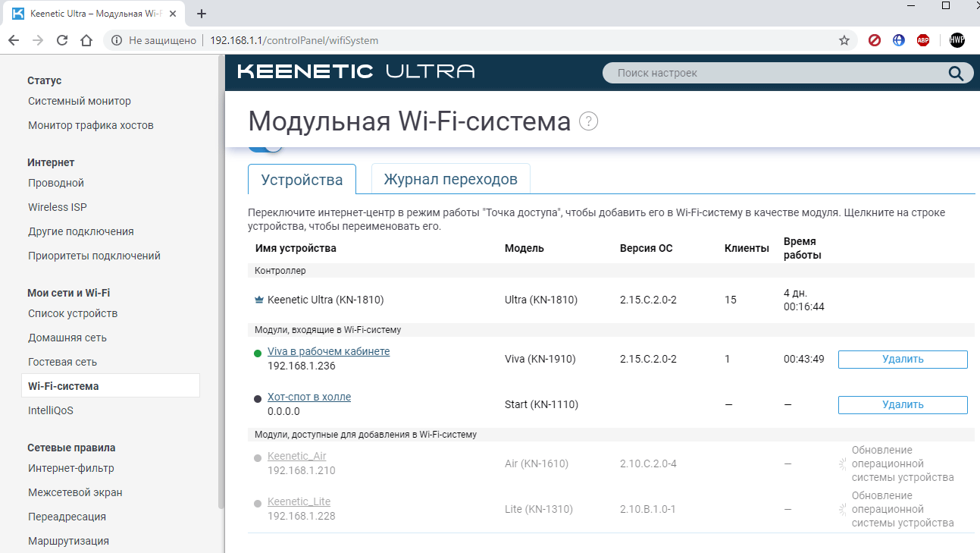Open the Keenetic_Air device link
Viewport: 980px width, 553px height.
pyautogui.click(x=296, y=457)
